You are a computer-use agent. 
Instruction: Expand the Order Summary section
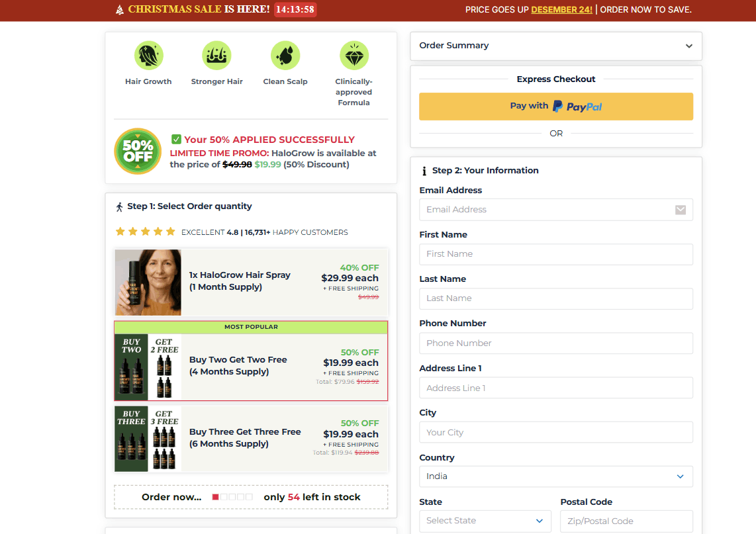tap(555, 46)
